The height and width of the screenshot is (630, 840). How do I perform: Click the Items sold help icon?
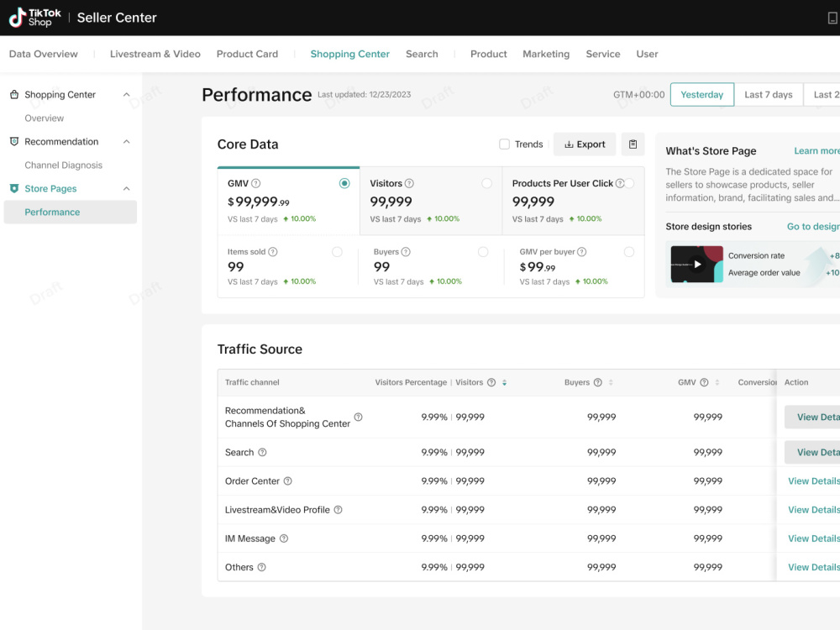[273, 252]
